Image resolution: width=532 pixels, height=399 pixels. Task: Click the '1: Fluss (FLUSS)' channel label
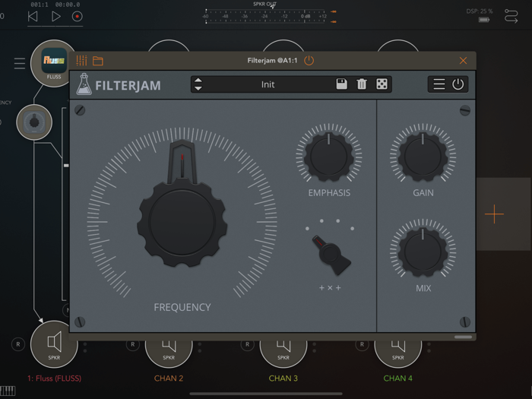coord(54,378)
